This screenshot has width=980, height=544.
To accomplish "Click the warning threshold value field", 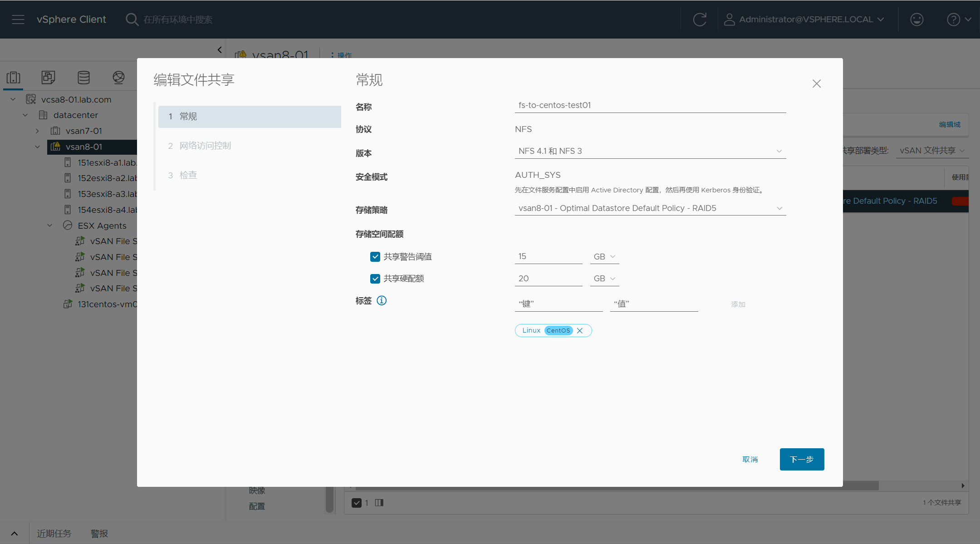I will (x=549, y=257).
